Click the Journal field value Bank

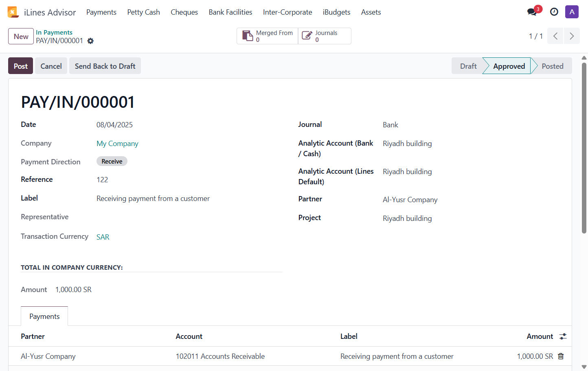click(391, 125)
